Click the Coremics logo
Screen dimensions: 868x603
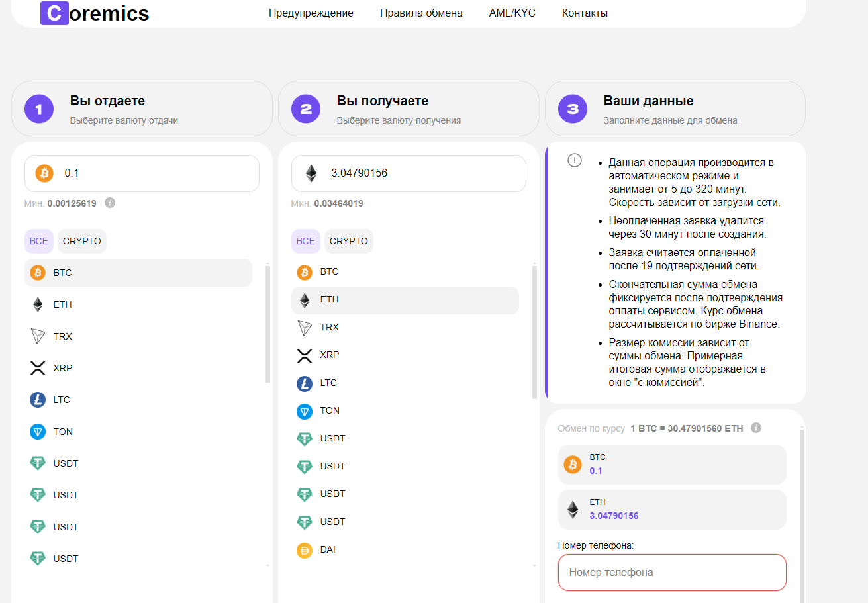coord(95,13)
